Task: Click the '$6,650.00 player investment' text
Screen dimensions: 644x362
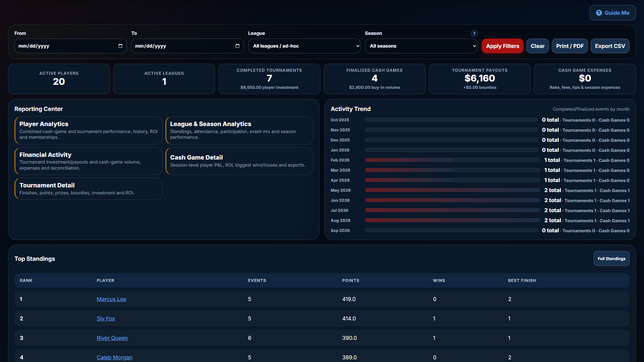Action: pos(269,87)
